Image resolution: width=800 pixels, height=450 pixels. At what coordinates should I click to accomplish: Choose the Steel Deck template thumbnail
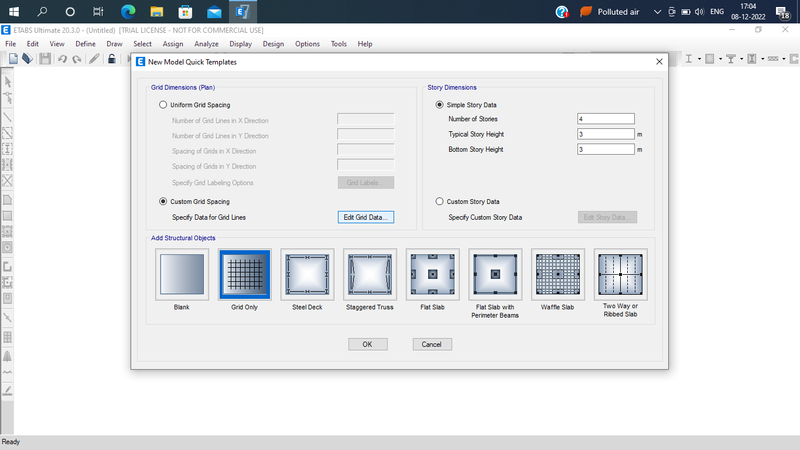pos(307,274)
